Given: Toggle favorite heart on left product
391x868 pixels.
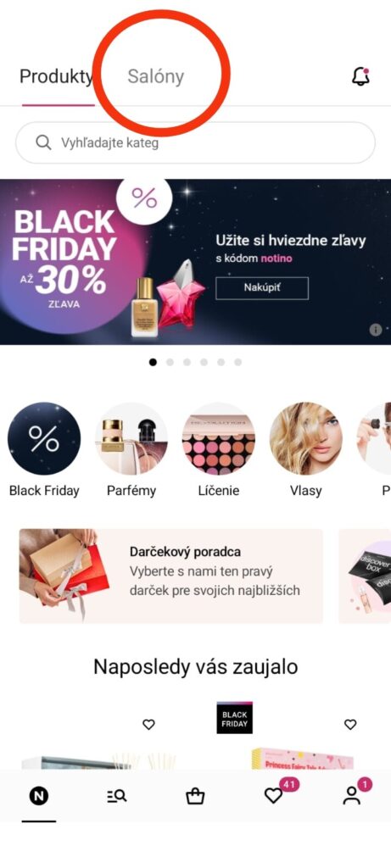Looking at the screenshot, I should click(x=149, y=724).
